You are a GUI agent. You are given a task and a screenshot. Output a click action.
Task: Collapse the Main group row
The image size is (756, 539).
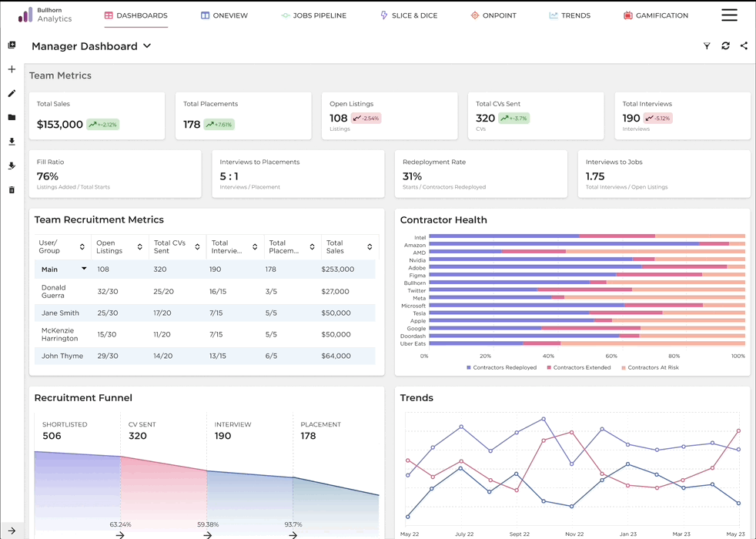84,269
